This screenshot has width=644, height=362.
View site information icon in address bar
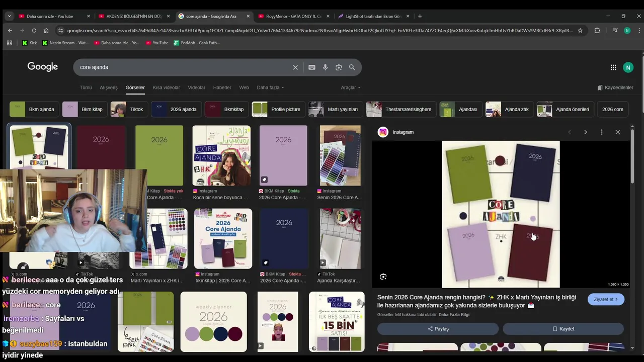pyautogui.click(x=60, y=31)
